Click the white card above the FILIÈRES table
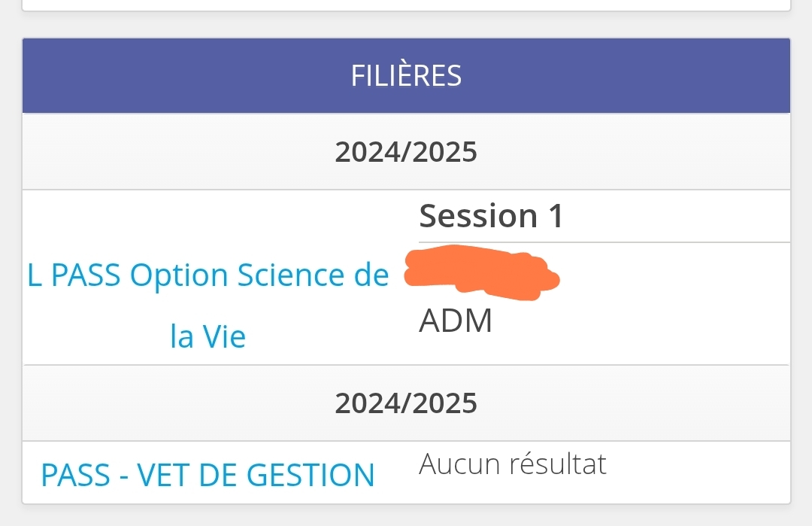Viewport: 812px width, 526px height. pos(406,5)
